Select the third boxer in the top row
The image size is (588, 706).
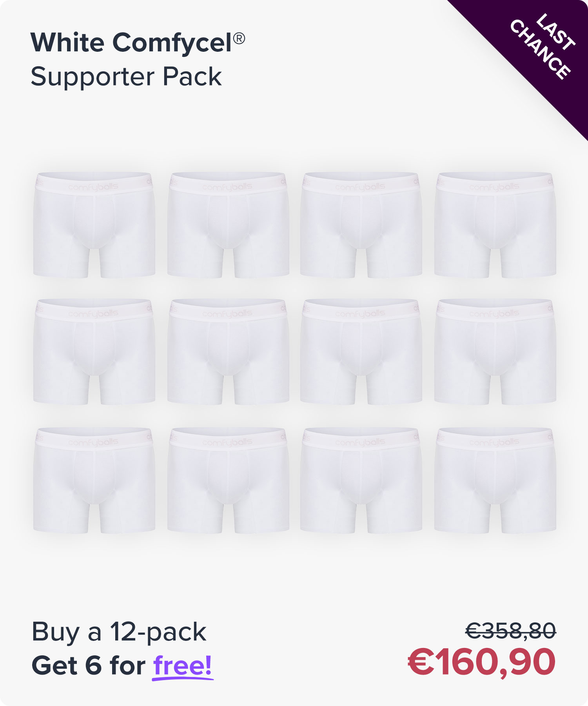coord(361,225)
